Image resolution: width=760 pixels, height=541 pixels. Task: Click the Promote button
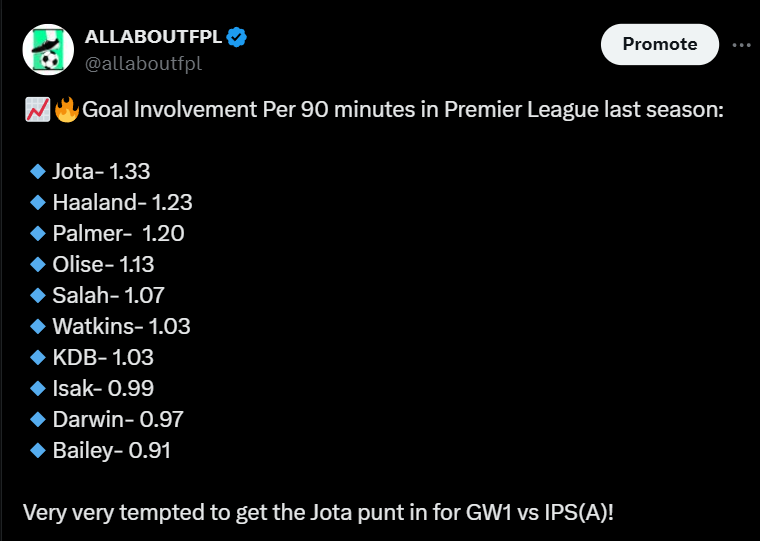click(x=659, y=44)
